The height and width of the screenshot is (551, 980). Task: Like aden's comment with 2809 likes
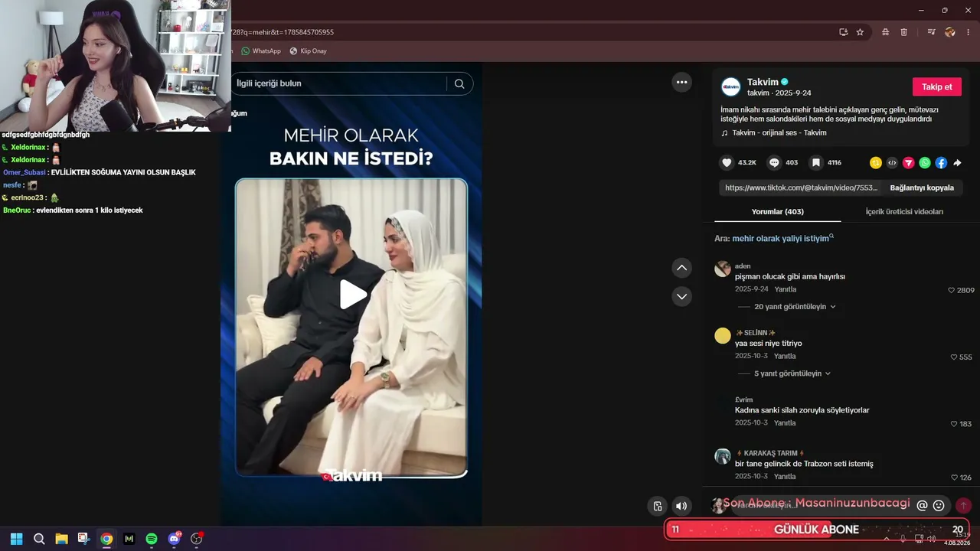click(x=952, y=291)
